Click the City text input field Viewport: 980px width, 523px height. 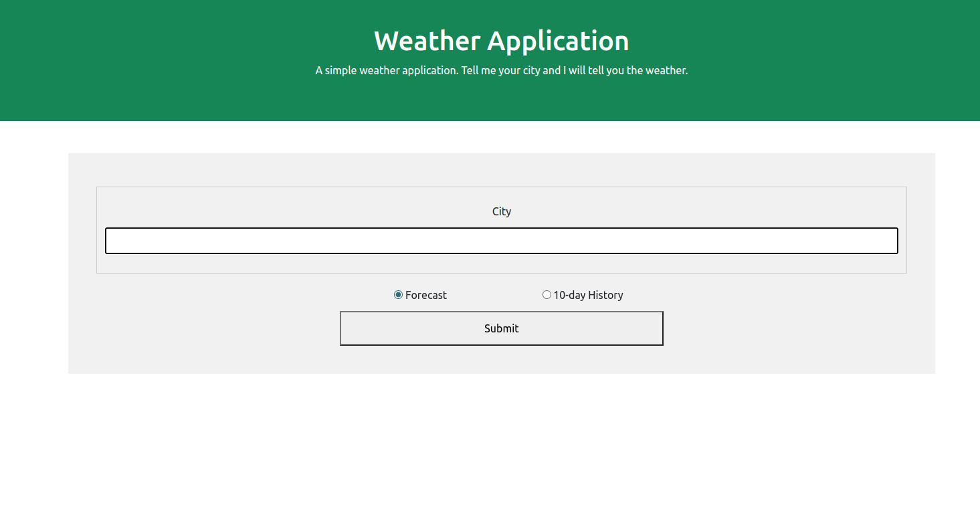501,241
